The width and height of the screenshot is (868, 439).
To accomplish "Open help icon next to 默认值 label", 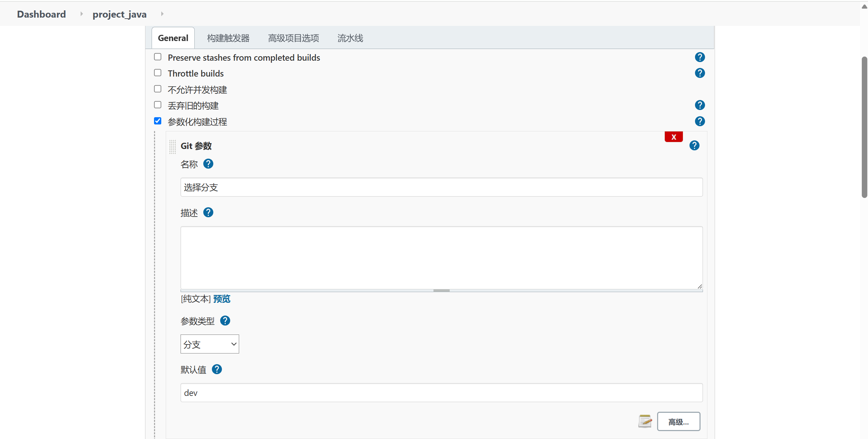I will 217,369.
